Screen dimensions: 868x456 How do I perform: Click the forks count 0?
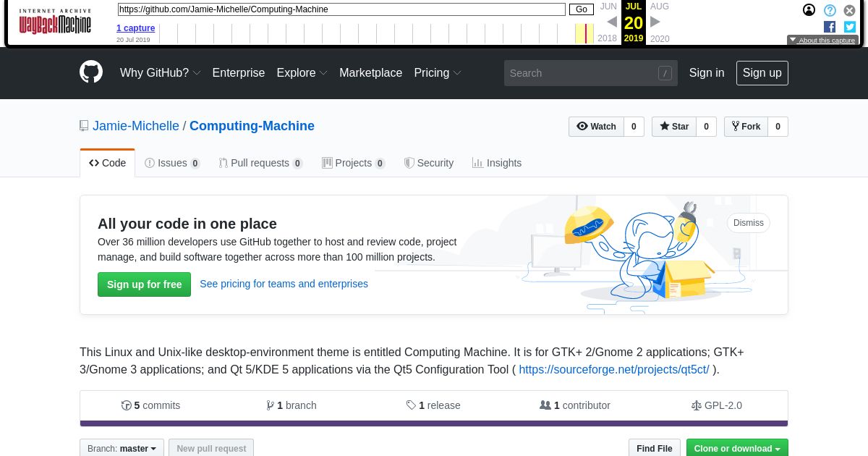click(778, 127)
